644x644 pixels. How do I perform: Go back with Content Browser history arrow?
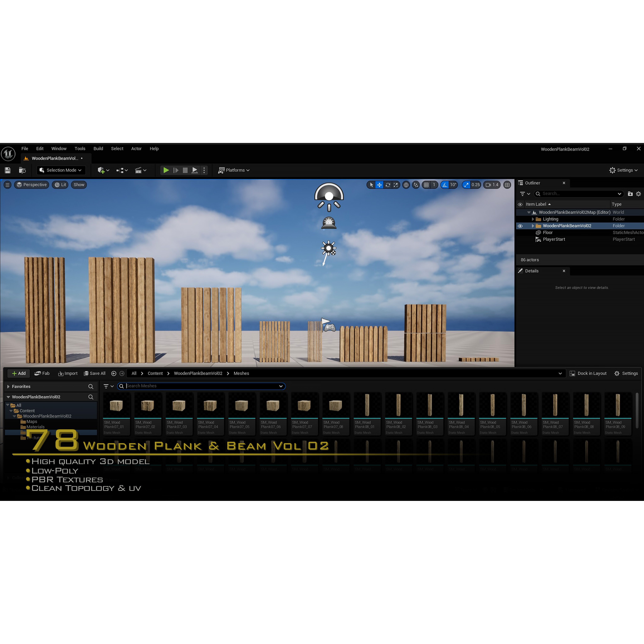click(x=114, y=373)
